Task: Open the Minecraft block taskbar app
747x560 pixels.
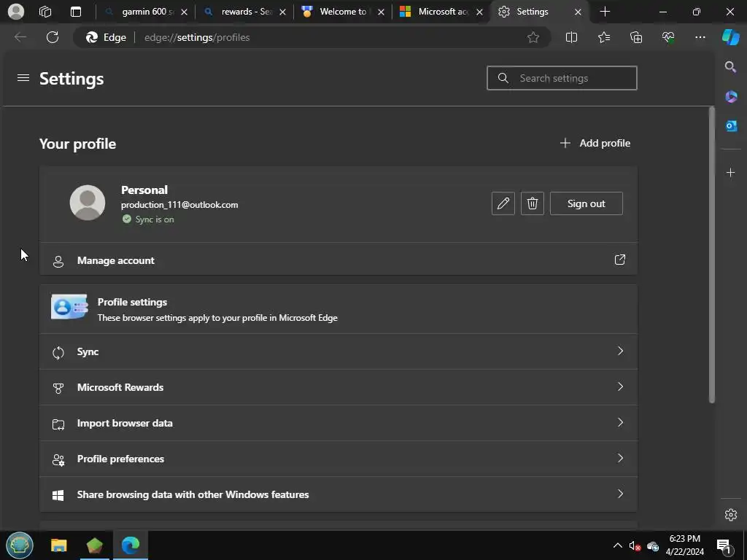Action: pos(94,545)
